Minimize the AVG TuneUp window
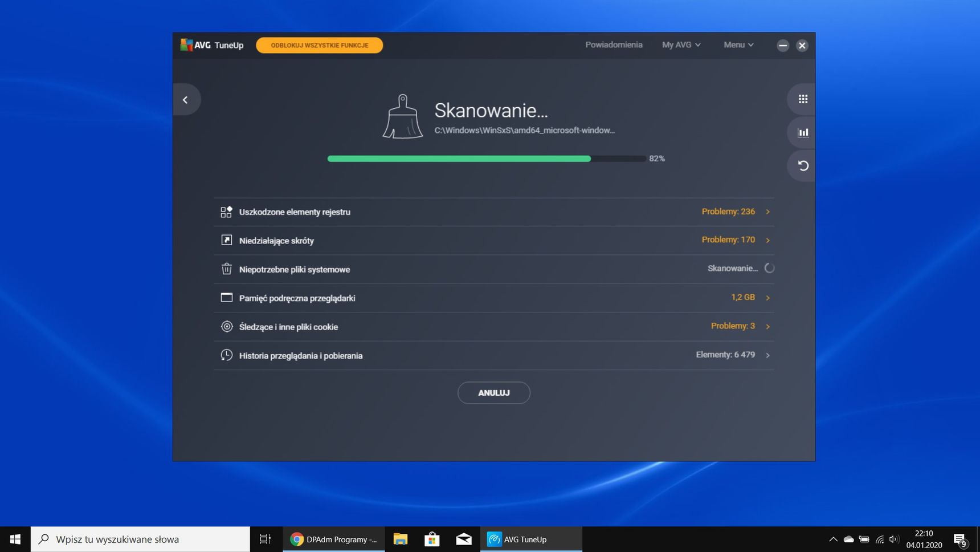 click(783, 46)
